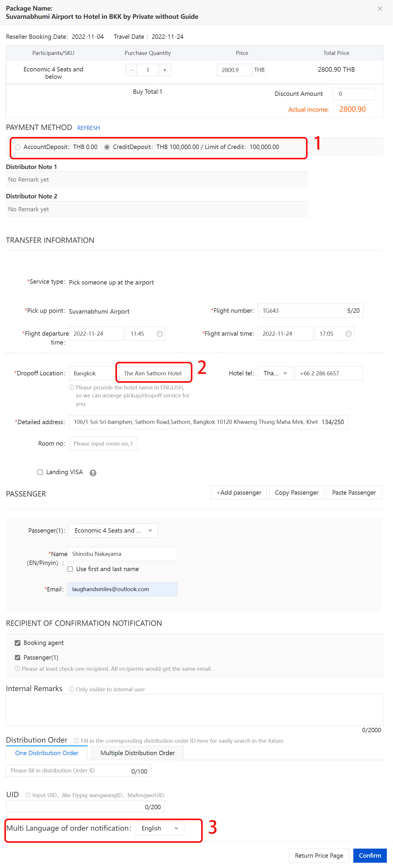Decrease purchase quantity with minus button
Viewport: 393px width, 868px height.
[131, 70]
